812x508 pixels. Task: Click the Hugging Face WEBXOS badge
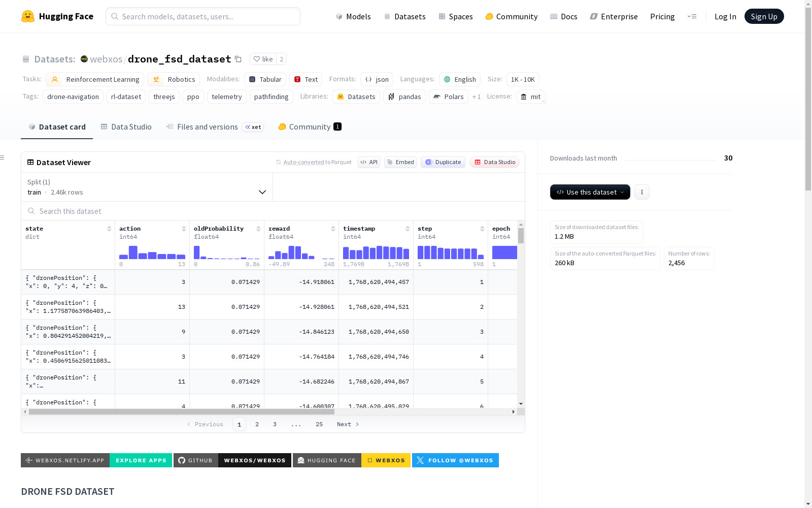click(x=352, y=460)
